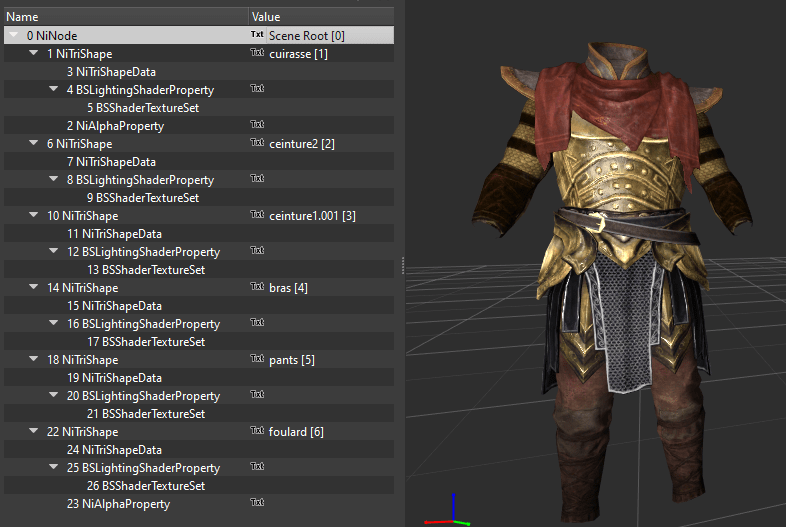Select 7 NiTriShapeData block
Image resolution: width=786 pixels, height=527 pixels.
click(x=111, y=162)
